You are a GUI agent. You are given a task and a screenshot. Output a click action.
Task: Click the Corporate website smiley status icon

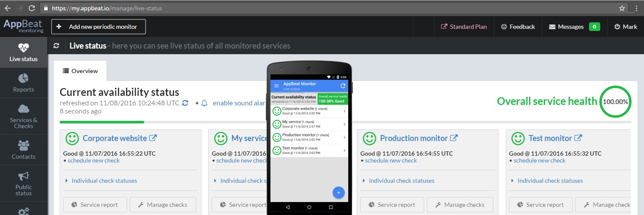coord(72,138)
